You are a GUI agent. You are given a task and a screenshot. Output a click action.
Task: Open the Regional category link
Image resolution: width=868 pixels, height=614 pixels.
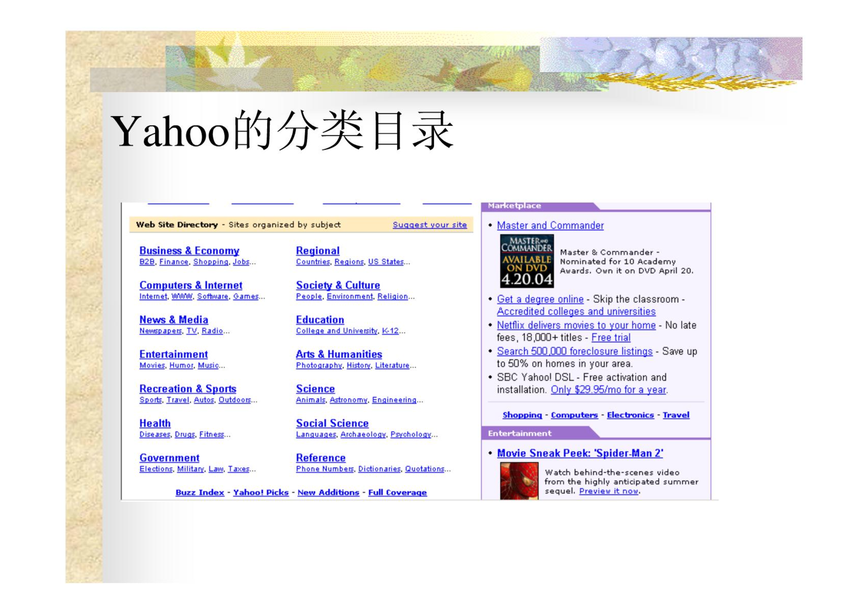tap(318, 251)
